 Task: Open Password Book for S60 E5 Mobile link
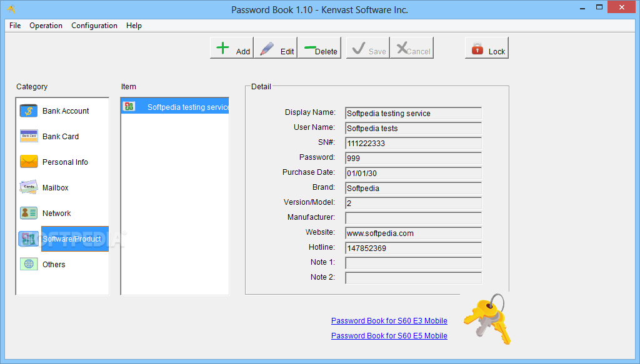(x=389, y=336)
